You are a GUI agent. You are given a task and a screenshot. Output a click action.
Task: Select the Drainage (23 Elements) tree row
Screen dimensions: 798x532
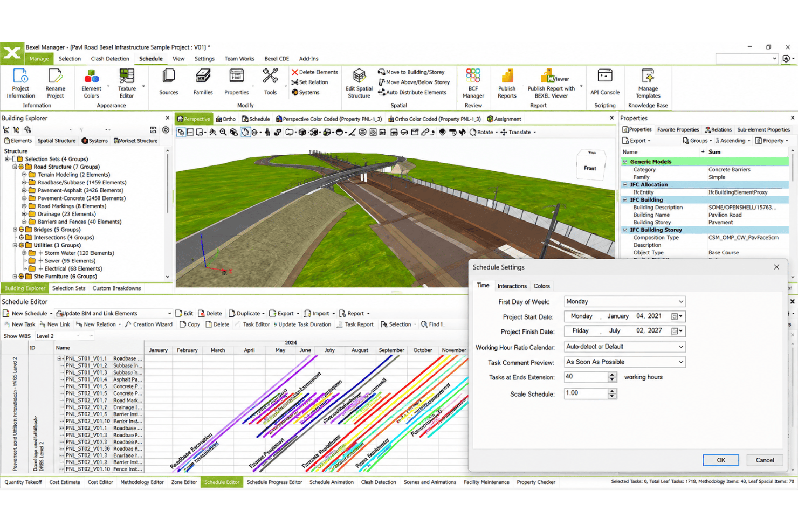pyautogui.click(x=67, y=214)
